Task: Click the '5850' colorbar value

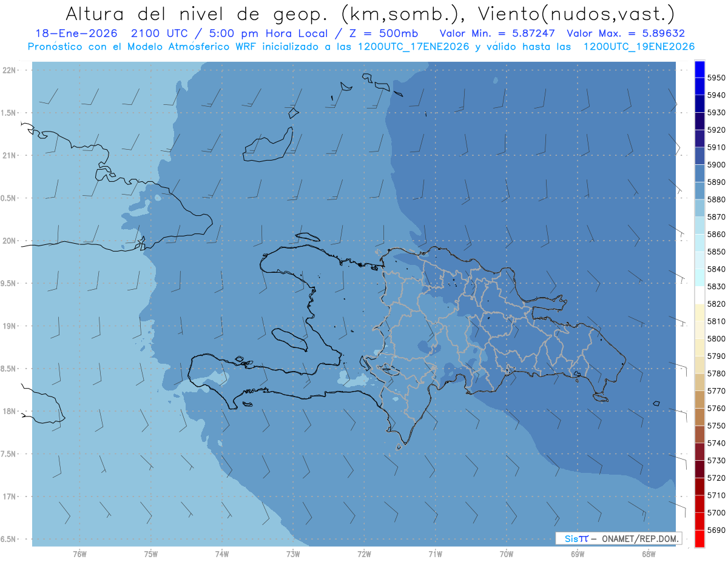Action: [x=716, y=252]
